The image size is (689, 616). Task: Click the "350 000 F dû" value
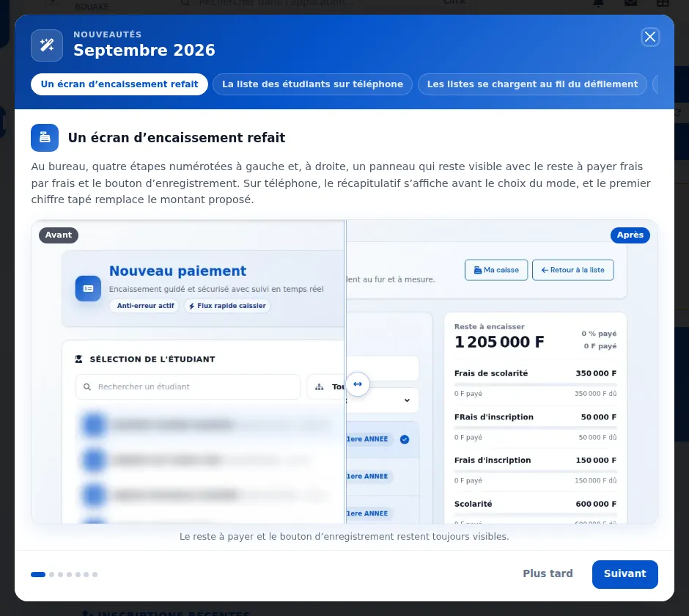tap(595, 394)
